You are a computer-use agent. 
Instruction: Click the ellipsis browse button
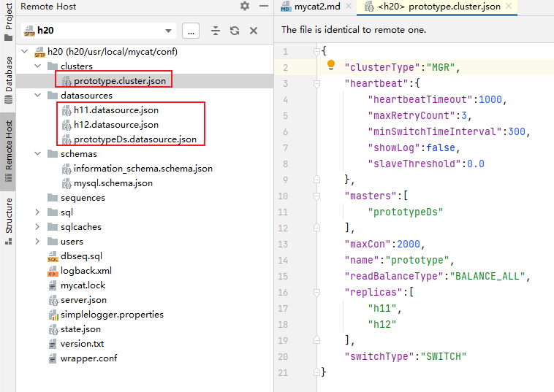(x=191, y=31)
